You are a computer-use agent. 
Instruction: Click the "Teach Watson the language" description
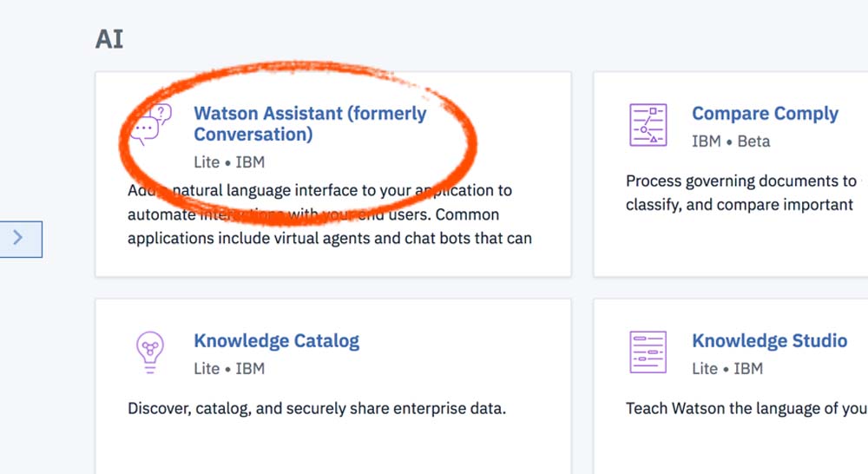point(746,408)
